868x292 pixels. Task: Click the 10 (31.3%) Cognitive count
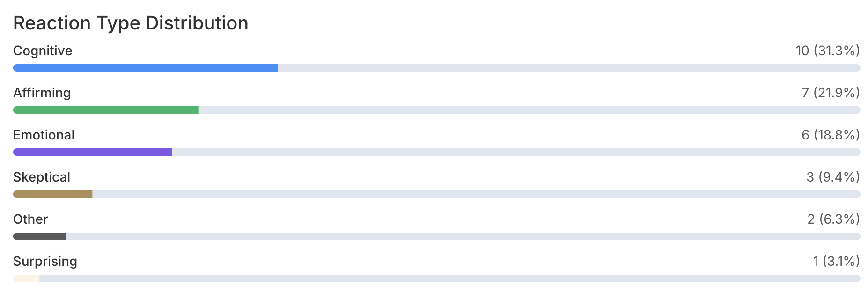tap(827, 51)
